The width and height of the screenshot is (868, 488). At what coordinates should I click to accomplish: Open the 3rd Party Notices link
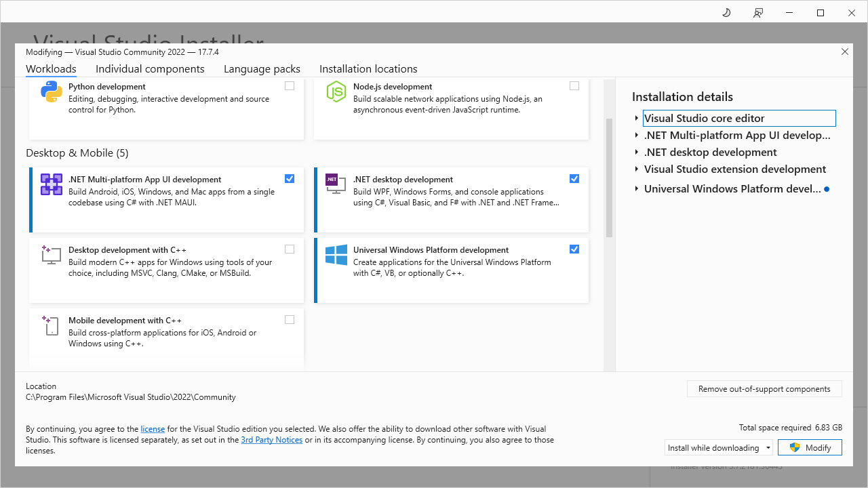point(271,439)
